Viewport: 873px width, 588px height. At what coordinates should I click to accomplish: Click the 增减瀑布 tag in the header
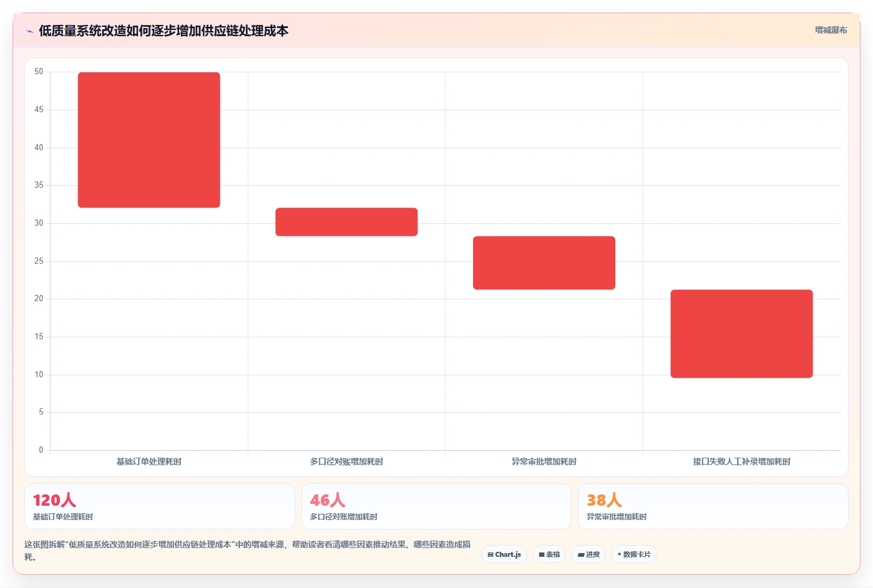831,30
